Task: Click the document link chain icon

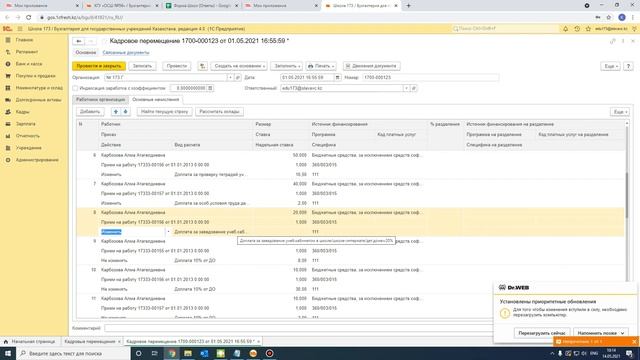Action: click(613, 41)
